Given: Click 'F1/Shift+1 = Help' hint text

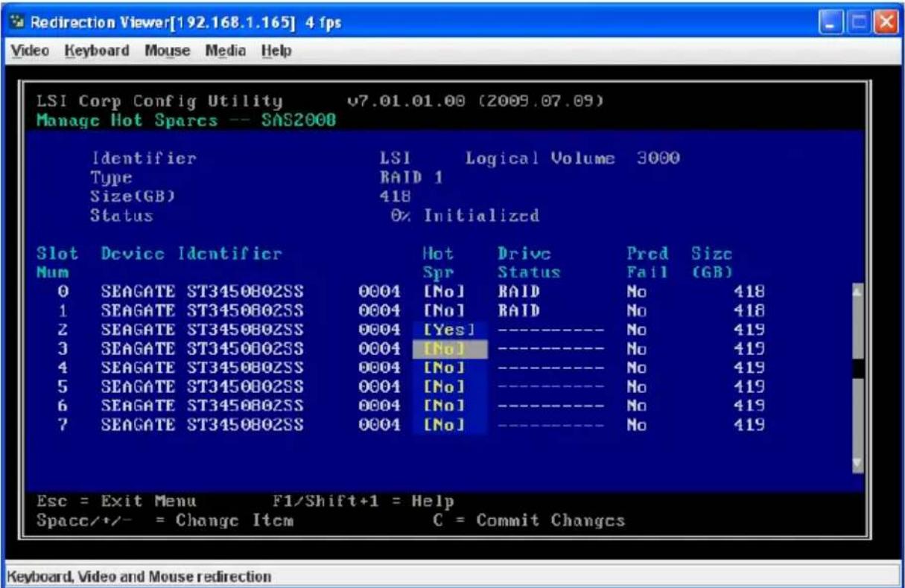Looking at the screenshot, I should click(364, 501).
